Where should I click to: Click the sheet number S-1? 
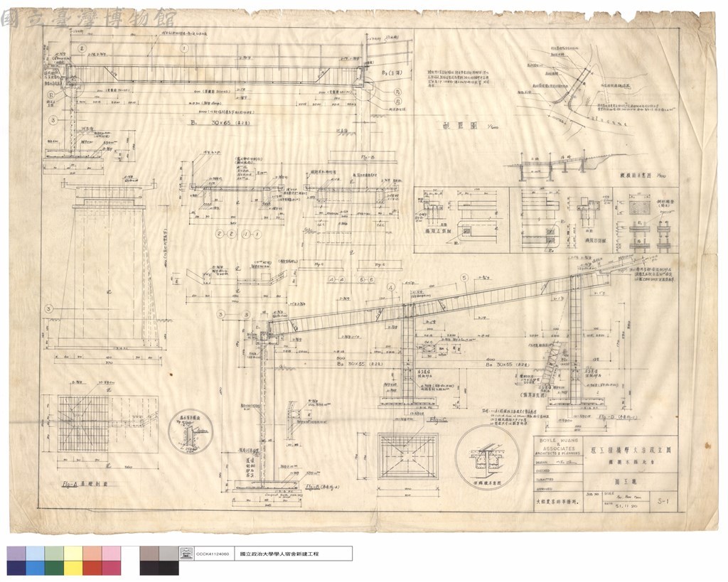click(x=664, y=501)
